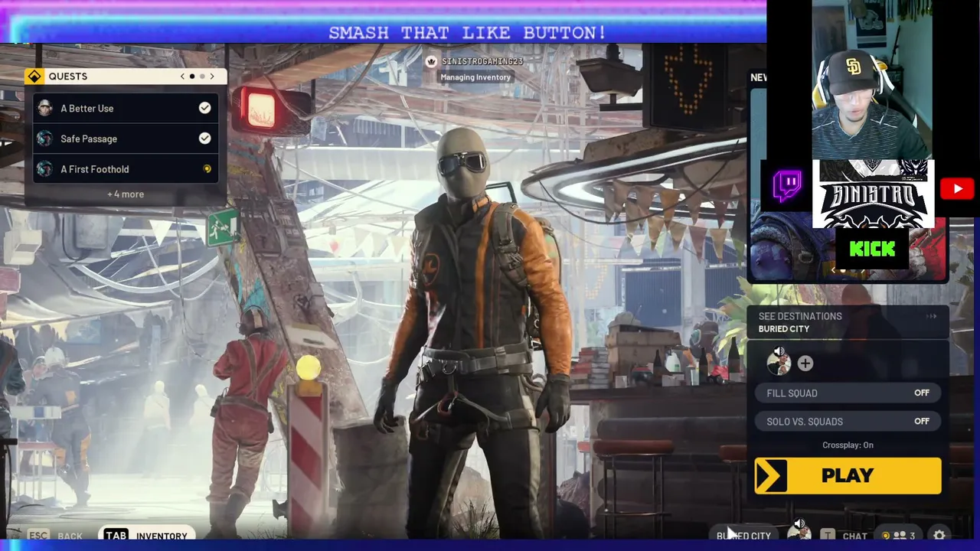
Task: Click the triple-arrow icon on See Destinations
Action: point(931,316)
